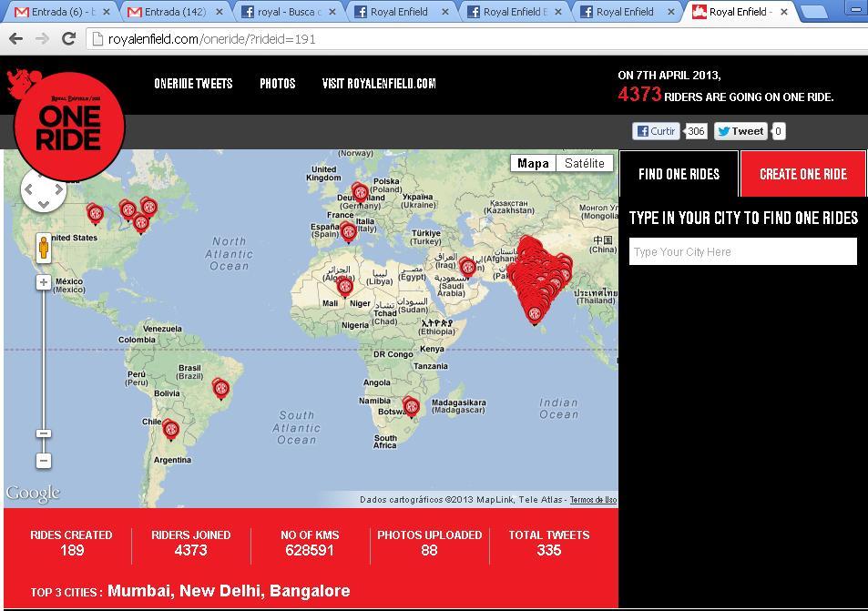868x611 pixels.
Task: Focus the browser address bar
Action: (476, 39)
